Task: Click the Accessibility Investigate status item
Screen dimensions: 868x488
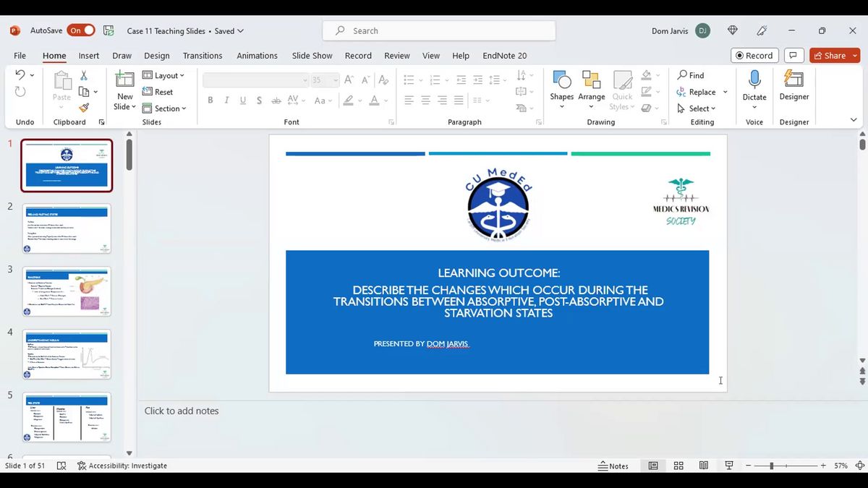Action: click(122, 466)
